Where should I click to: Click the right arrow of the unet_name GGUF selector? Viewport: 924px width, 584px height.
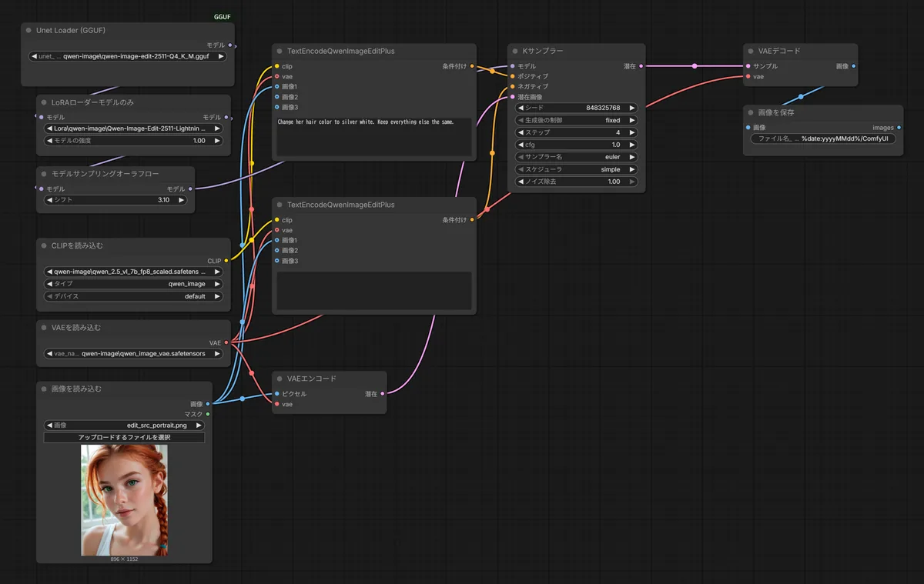click(221, 56)
